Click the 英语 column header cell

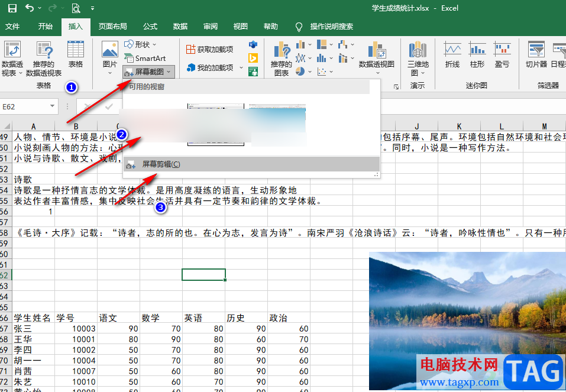coord(203,318)
